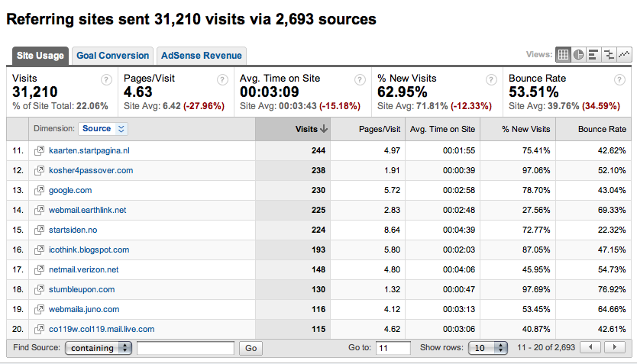
Task: Go to next page of results
Action: click(615, 347)
